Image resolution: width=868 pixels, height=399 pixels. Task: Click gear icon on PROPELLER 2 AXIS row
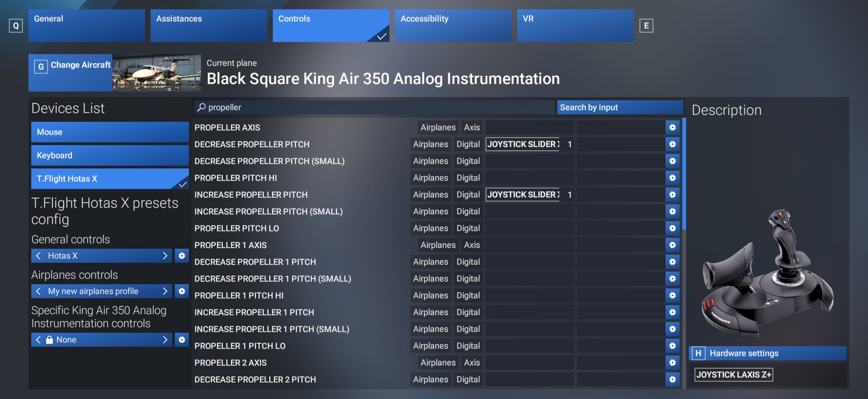(x=672, y=363)
